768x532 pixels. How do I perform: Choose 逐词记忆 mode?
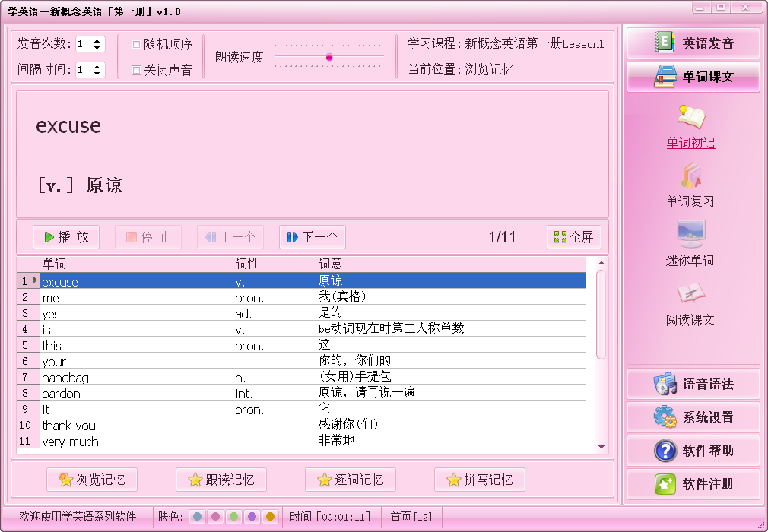351,480
